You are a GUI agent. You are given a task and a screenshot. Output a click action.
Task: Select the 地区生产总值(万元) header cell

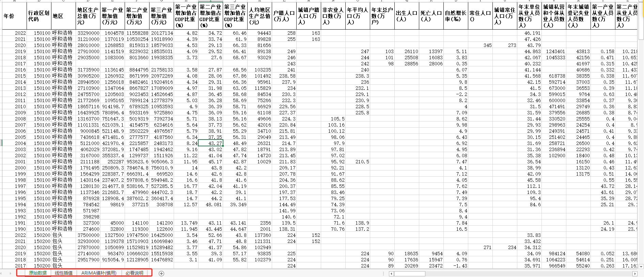tap(88, 16)
